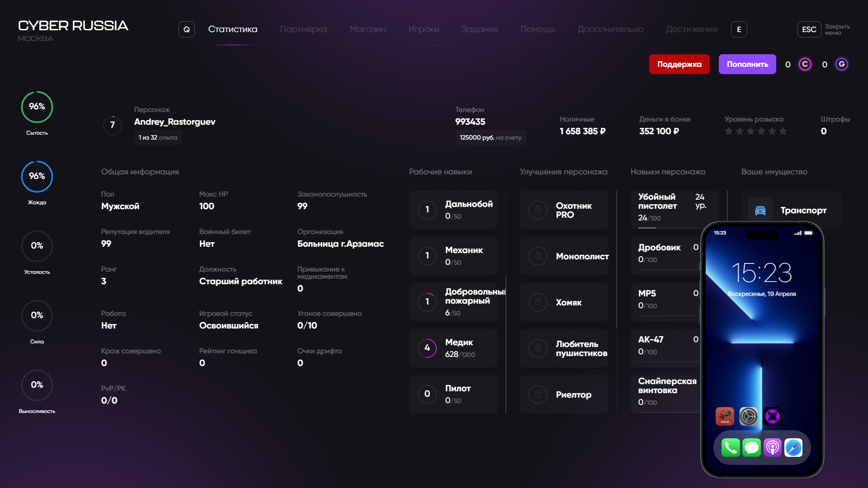Open the Достижения tab
Screen dimensions: 868x488
(x=691, y=29)
